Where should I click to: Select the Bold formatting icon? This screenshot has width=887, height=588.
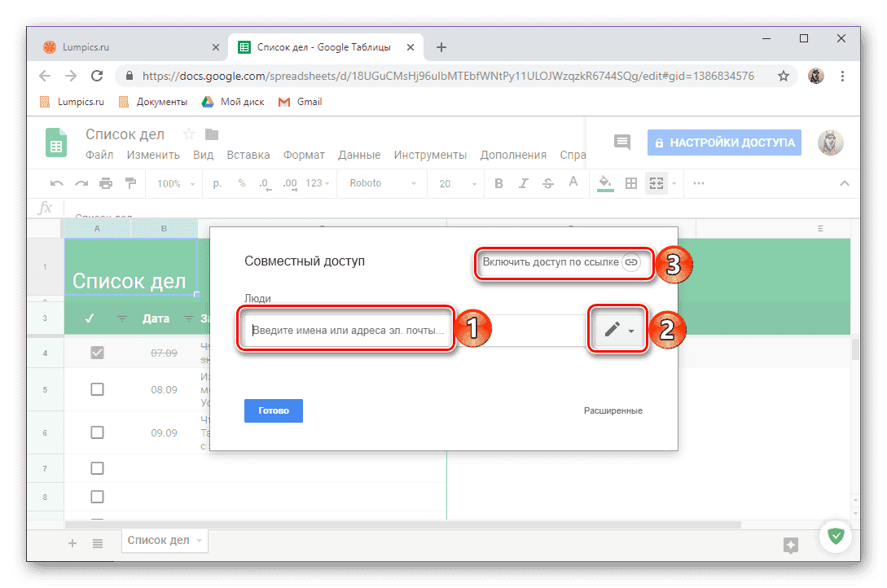pyautogui.click(x=498, y=183)
